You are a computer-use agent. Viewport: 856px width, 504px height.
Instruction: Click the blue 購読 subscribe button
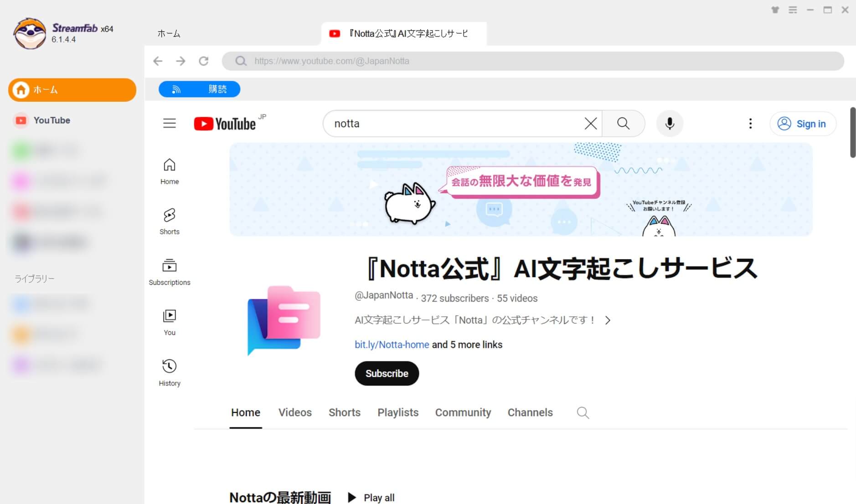199,89
